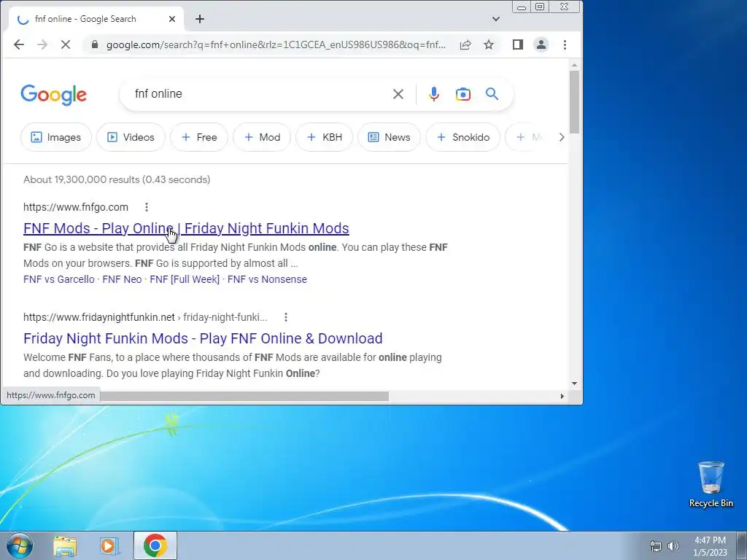
Task: Switch to News results
Action: point(390,137)
